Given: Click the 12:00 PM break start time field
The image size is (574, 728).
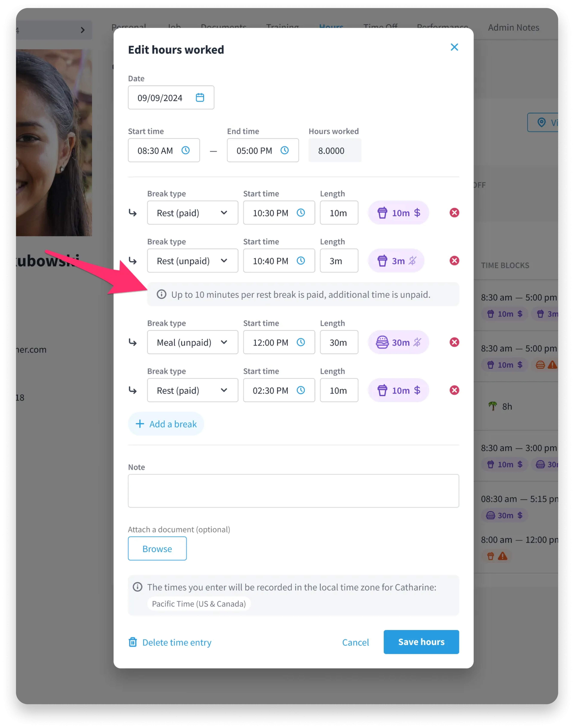Looking at the screenshot, I should point(279,342).
